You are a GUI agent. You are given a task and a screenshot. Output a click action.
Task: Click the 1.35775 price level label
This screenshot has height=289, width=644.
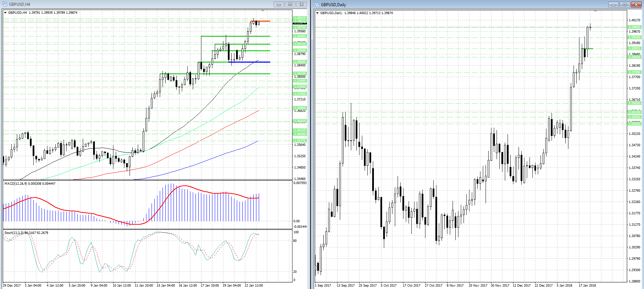tap(300, 141)
